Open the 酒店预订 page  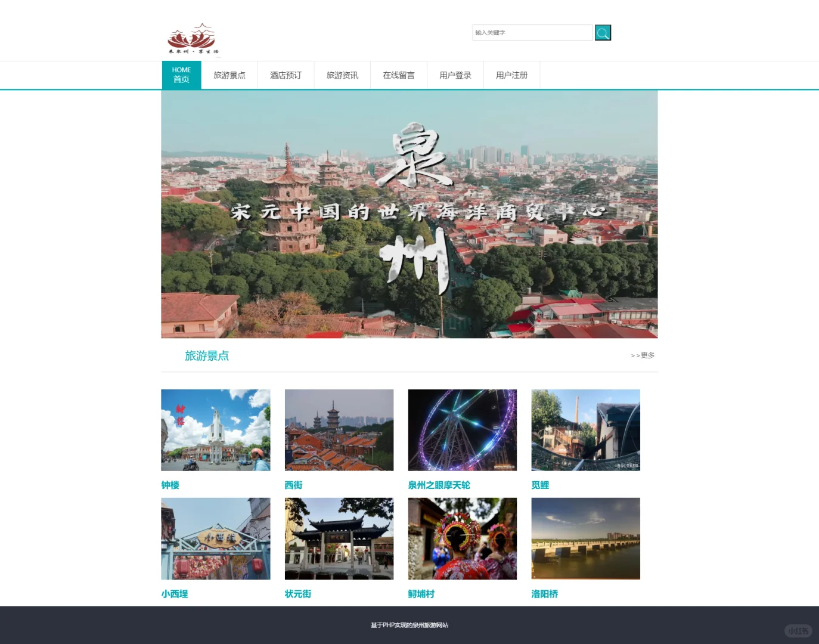(x=285, y=75)
